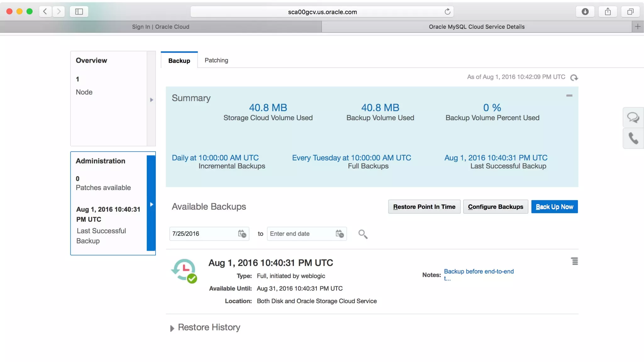Screen dimensions: 644x362
Task: Toggle the Safari sidebar button
Action: 79,12
